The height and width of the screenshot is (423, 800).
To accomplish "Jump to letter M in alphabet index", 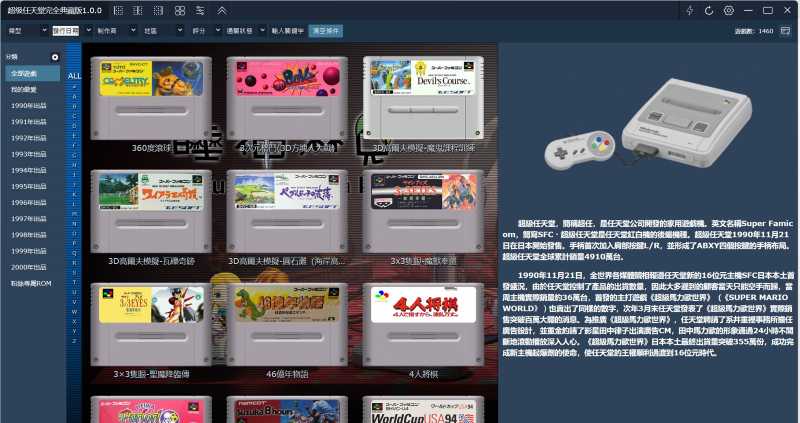I will tap(74, 214).
